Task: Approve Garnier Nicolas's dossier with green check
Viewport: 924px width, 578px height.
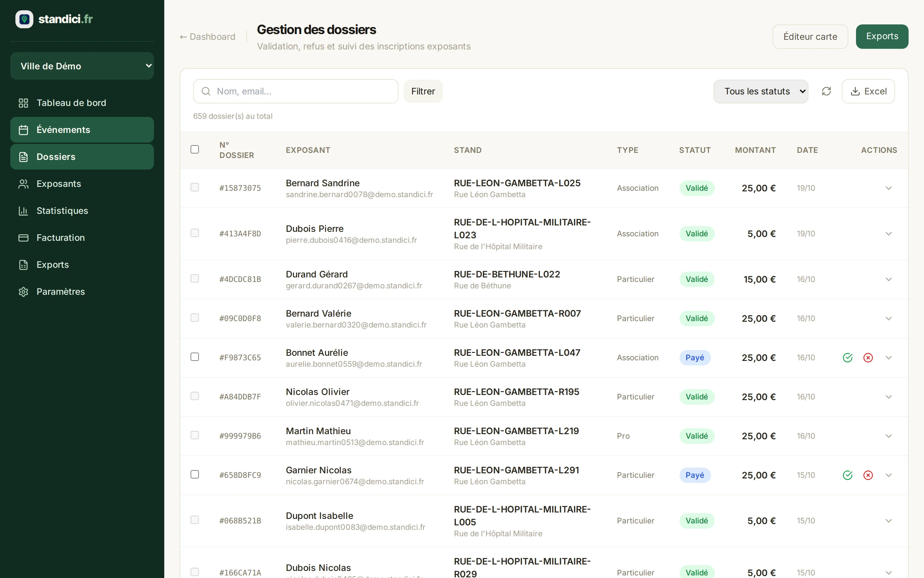Action: (x=848, y=475)
